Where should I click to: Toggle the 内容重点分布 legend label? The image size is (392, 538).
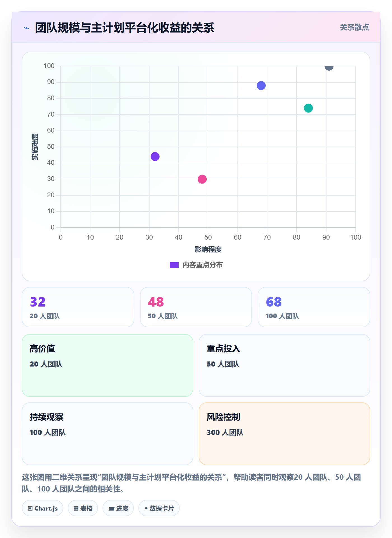pos(203,265)
